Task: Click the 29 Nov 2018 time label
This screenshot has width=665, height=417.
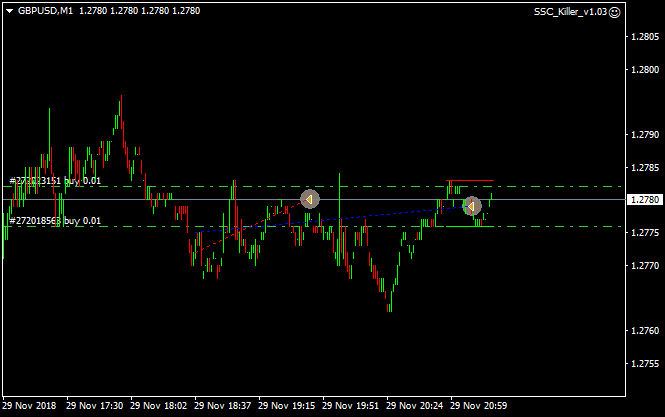Action: (x=29, y=406)
